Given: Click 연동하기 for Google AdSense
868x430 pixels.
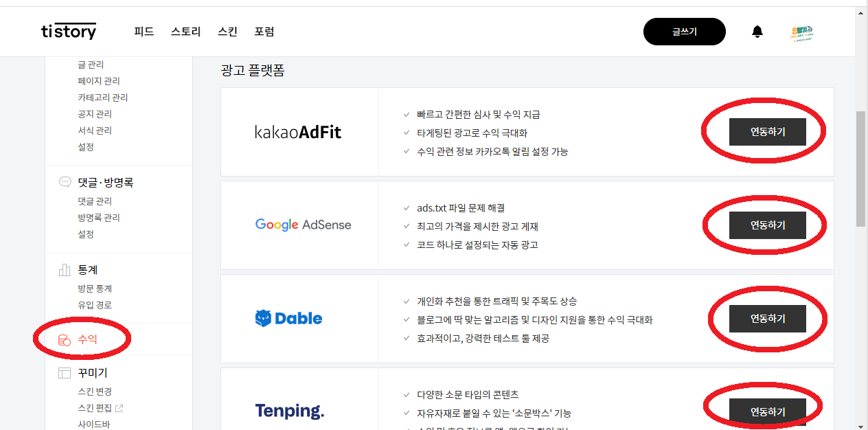Looking at the screenshot, I should [768, 225].
